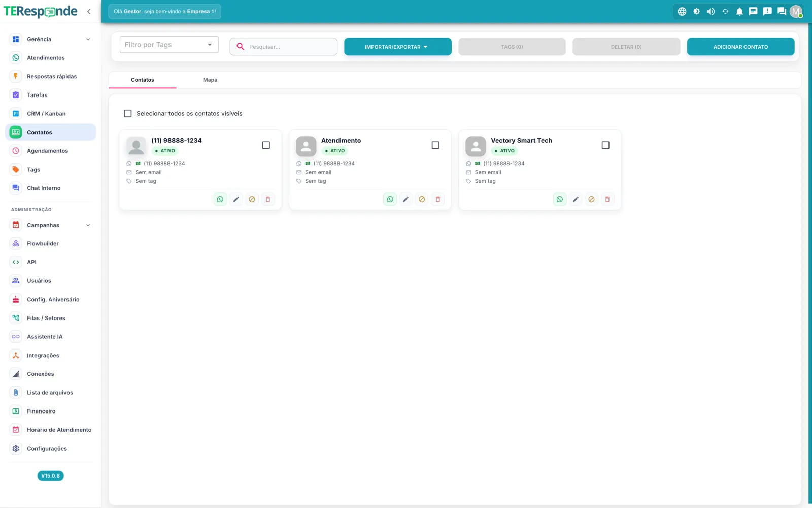Click the Tags (0) button
The height and width of the screenshot is (508, 812).
[512, 47]
